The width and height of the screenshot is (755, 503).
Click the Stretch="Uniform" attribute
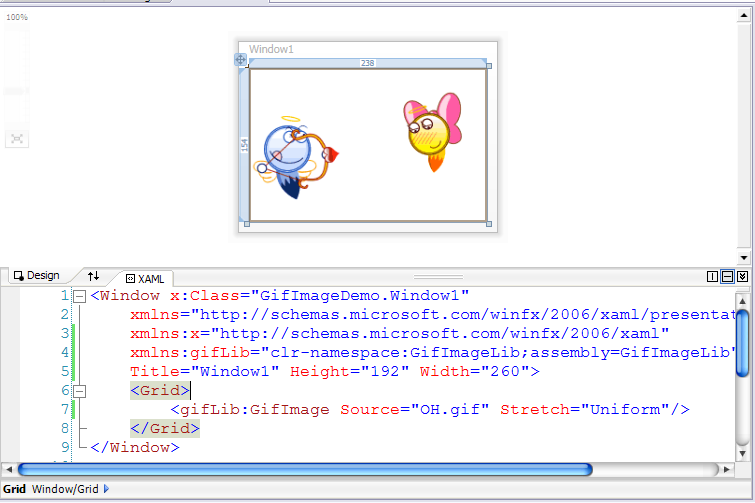585,410
